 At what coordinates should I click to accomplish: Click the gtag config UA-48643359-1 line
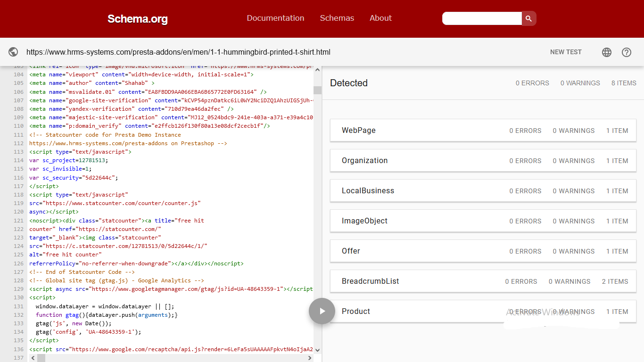click(89, 332)
